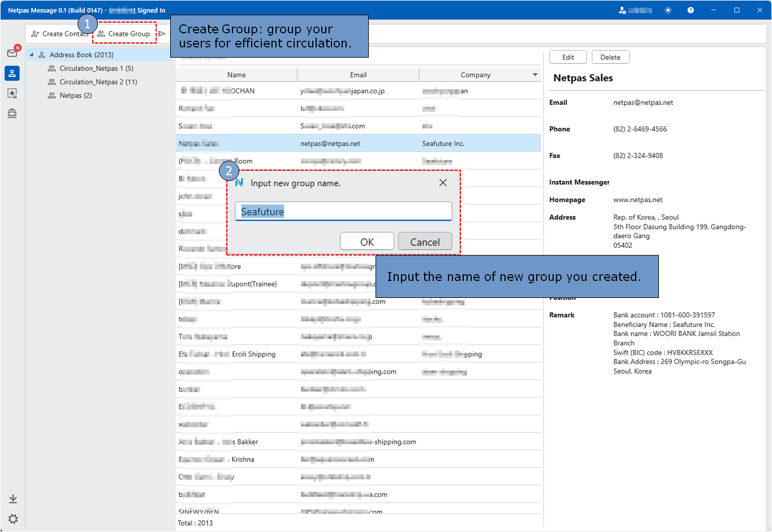Confirm the group name with OK
The height and width of the screenshot is (532, 772).
pos(367,241)
